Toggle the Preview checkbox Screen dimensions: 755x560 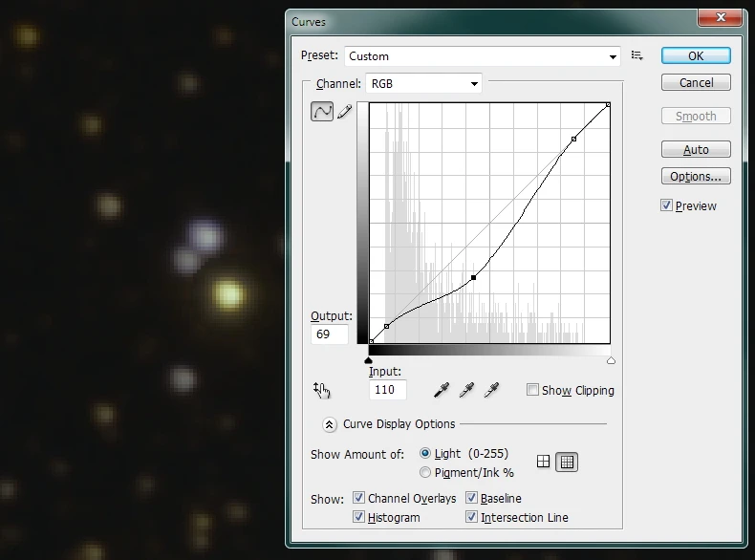[667, 205]
